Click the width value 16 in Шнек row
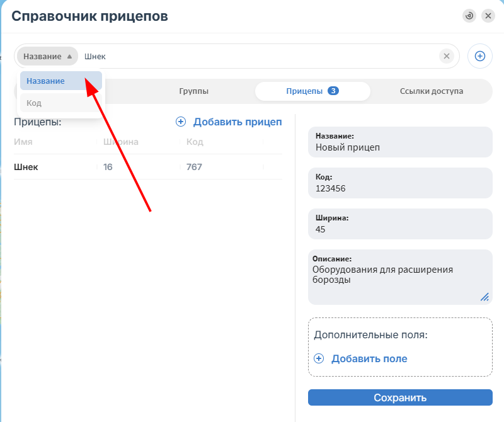Image resolution: width=504 pixels, height=422 pixels. pyautogui.click(x=108, y=167)
